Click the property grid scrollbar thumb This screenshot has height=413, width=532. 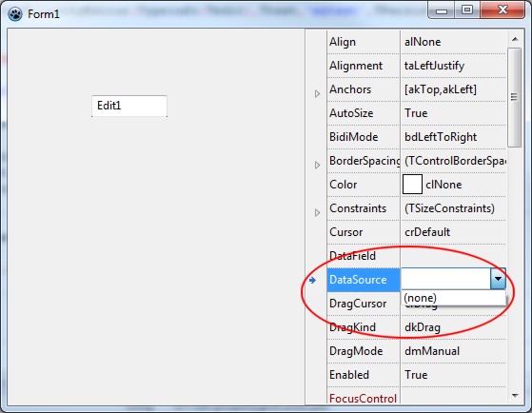click(x=515, y=97)
